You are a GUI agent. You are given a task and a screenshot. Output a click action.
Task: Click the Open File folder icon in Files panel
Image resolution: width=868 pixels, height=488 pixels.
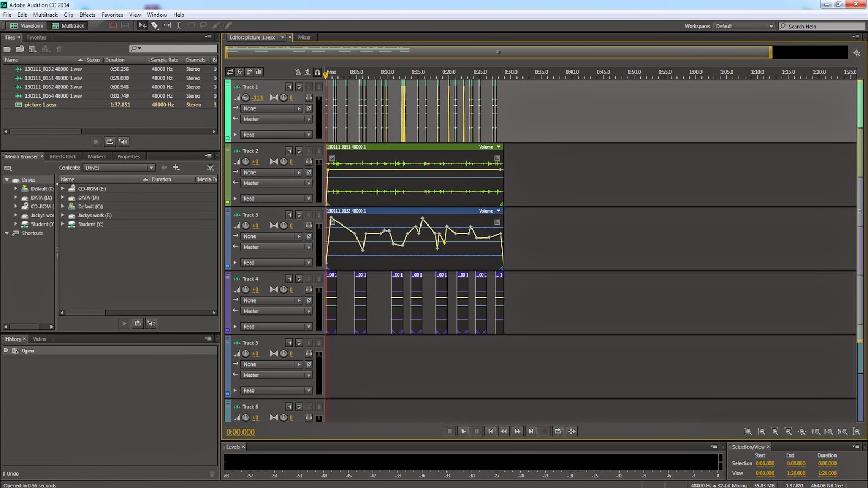(x=8, y=49)
